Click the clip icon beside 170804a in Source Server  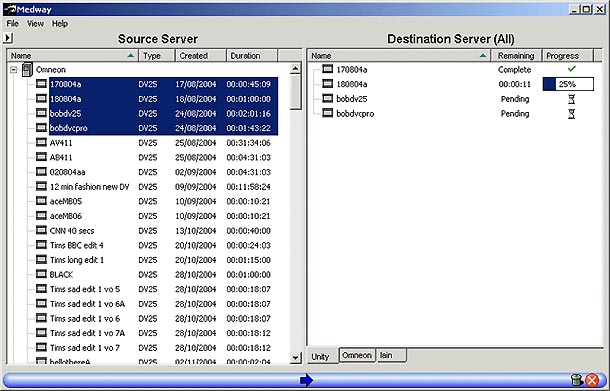click(41, 84)
